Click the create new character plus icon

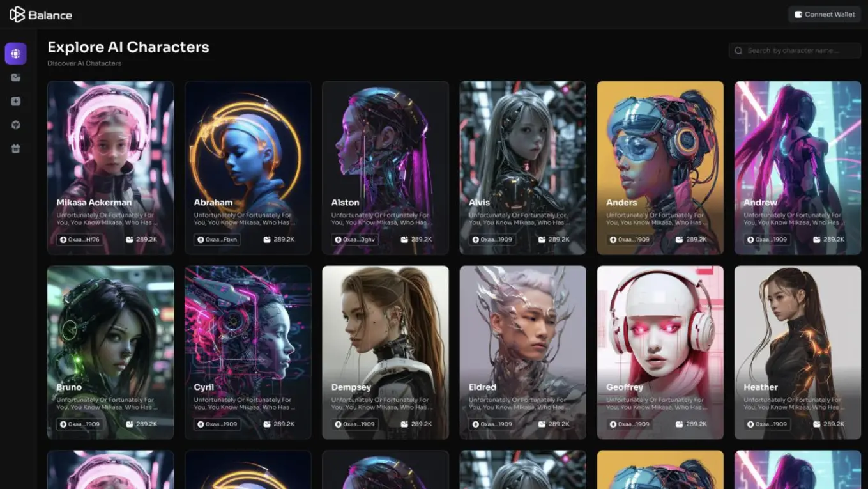(15, 101)
